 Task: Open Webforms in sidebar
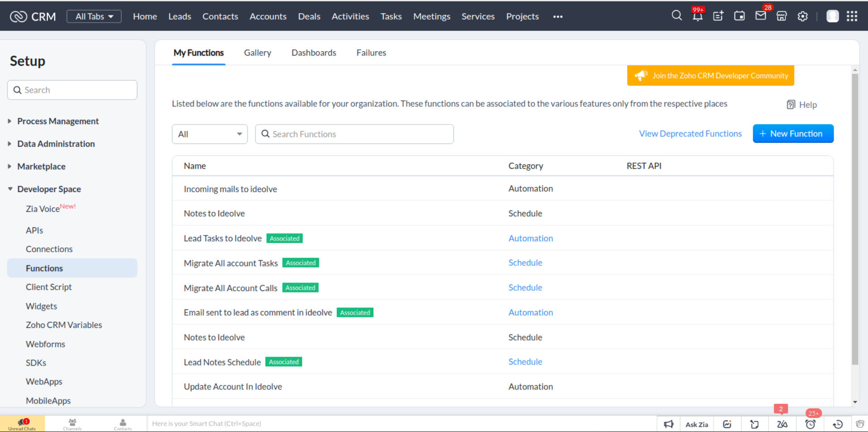tap(45, 344)
